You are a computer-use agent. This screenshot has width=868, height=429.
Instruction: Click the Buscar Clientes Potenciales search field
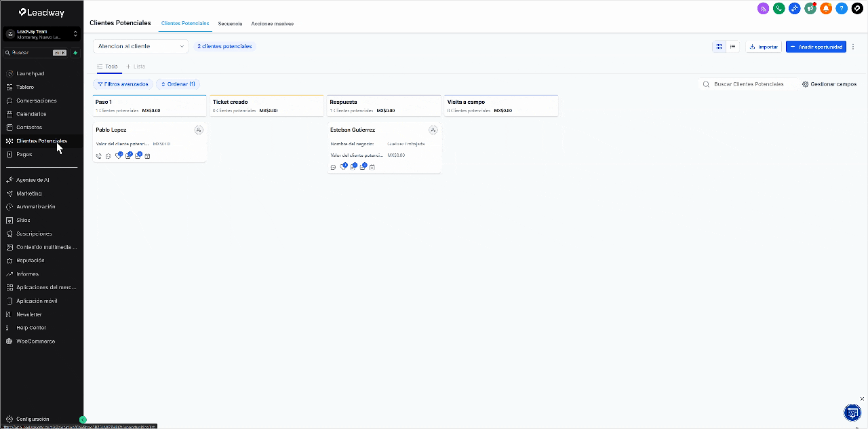tap(749, 84)
